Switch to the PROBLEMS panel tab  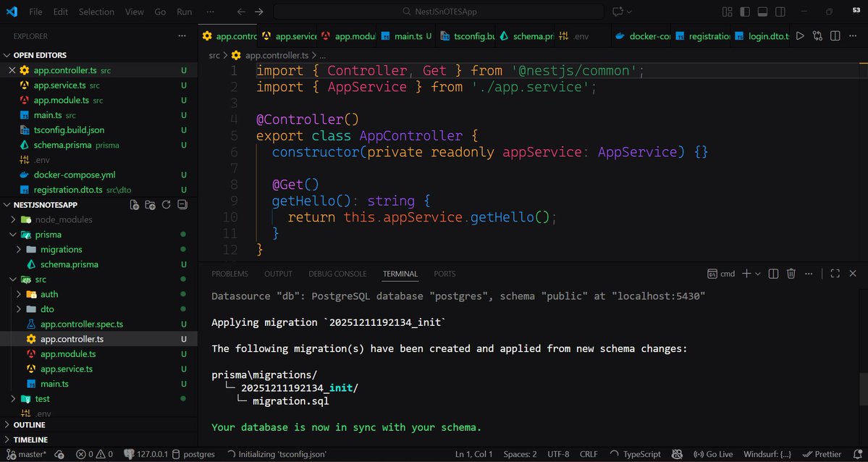click(x=229, y=274)
